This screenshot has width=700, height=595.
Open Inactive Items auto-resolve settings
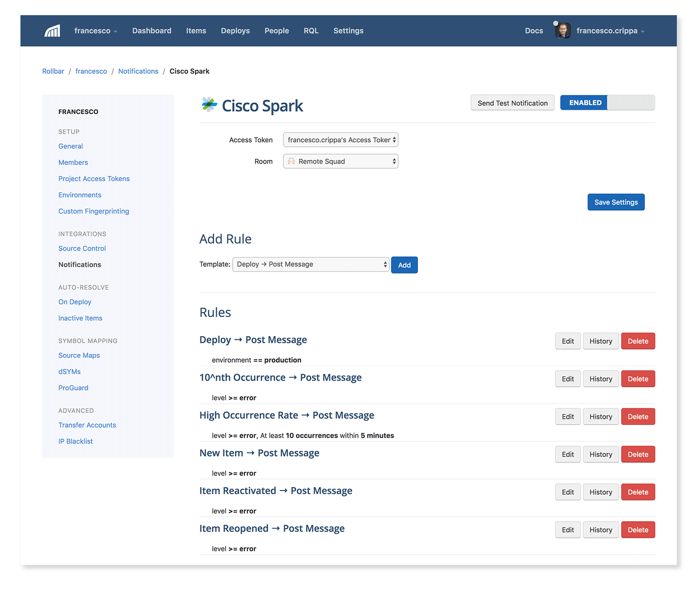coord(80,318)
